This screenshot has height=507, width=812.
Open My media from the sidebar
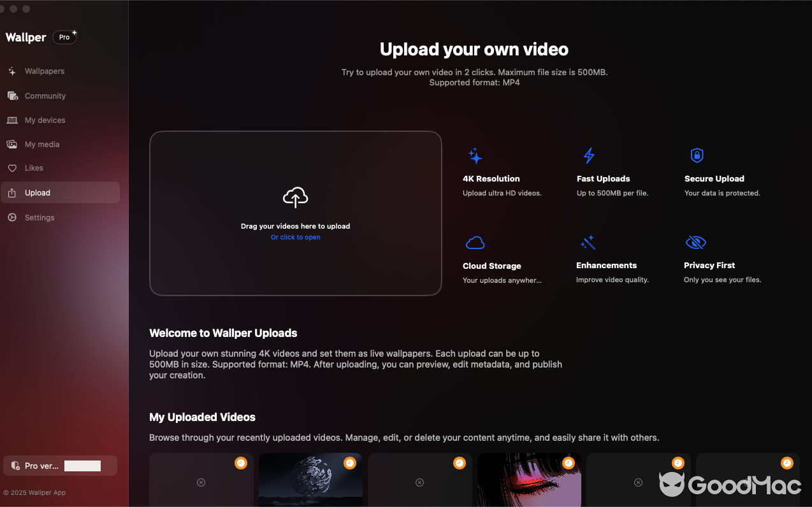coord(13,144)
